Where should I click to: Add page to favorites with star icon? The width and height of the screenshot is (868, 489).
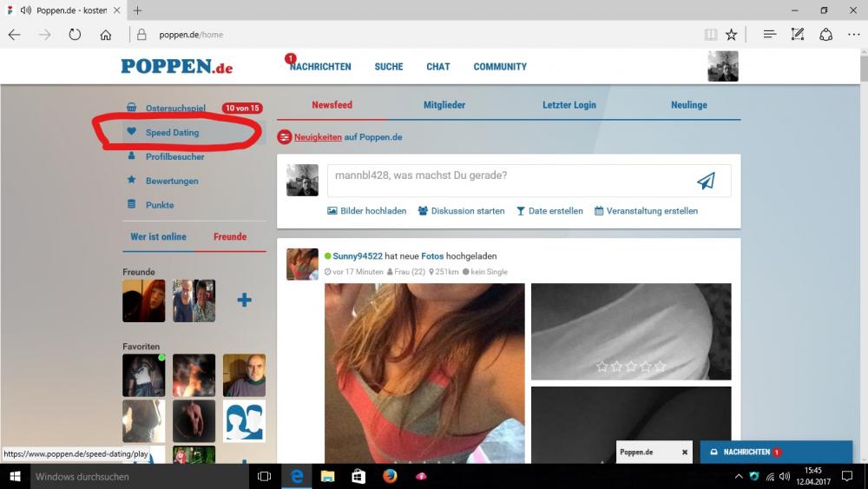point(731,35)
